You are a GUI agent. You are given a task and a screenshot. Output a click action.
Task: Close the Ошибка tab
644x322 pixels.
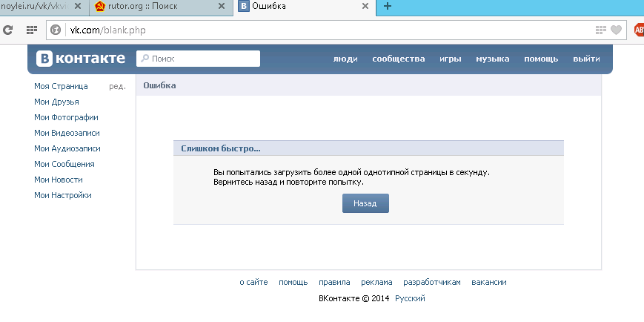click(x=365, y=6)
